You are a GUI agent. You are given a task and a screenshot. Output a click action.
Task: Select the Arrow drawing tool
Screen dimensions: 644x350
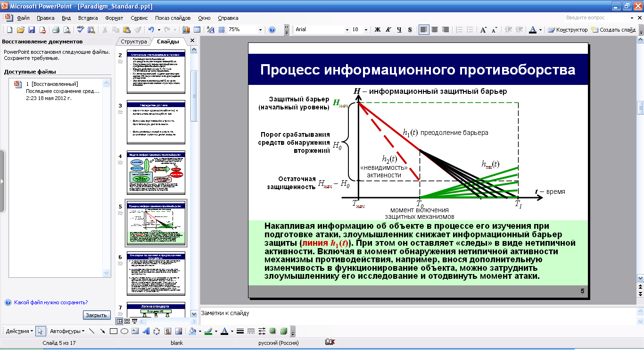point(102,331)
